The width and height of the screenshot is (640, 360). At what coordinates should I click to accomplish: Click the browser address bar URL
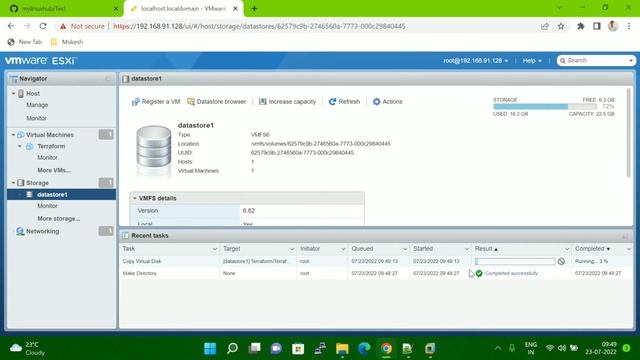[259, 26]
